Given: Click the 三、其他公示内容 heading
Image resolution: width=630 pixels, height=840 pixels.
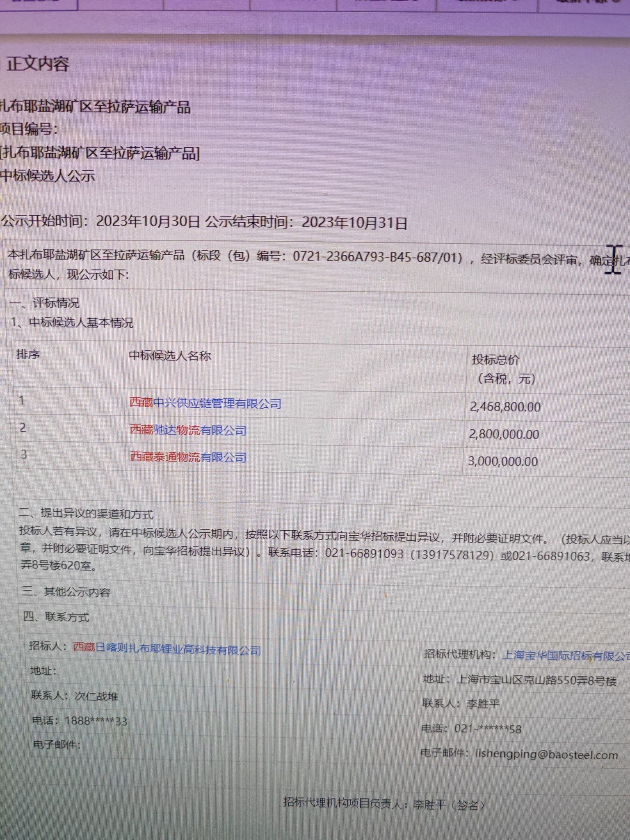Looking at the screenshot, I should coord(66,591).
